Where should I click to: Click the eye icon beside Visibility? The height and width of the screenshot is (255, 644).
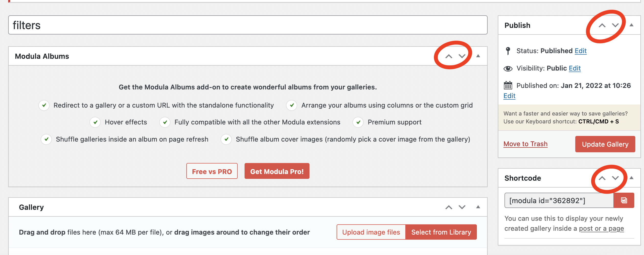[x=508, y=68]
